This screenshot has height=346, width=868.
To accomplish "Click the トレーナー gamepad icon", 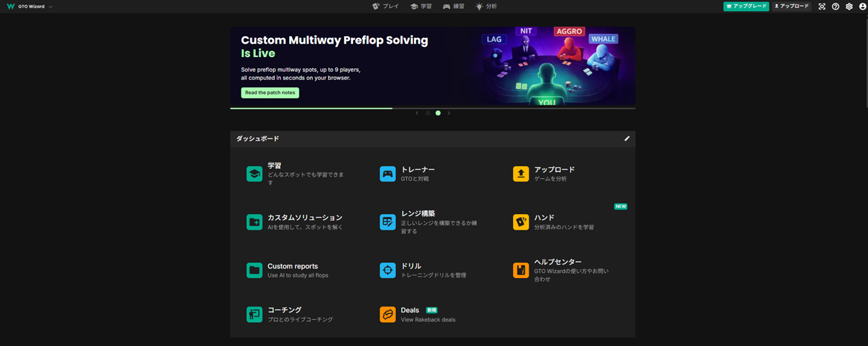I will [x=388, y=174].
